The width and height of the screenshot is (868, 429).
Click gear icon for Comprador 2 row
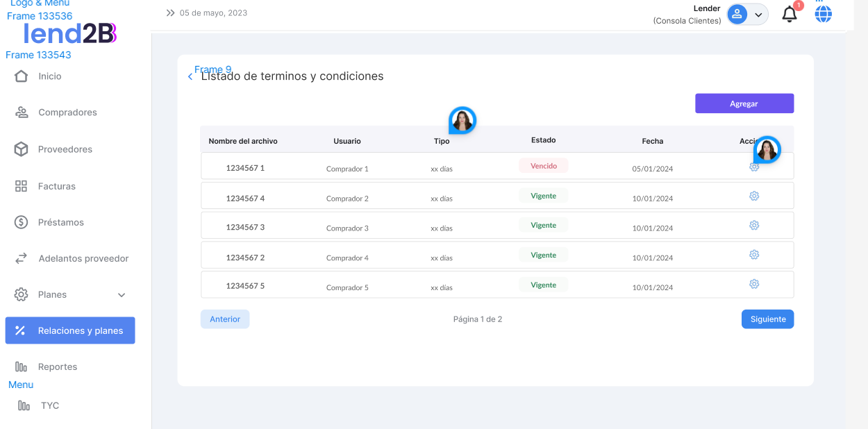754,196
